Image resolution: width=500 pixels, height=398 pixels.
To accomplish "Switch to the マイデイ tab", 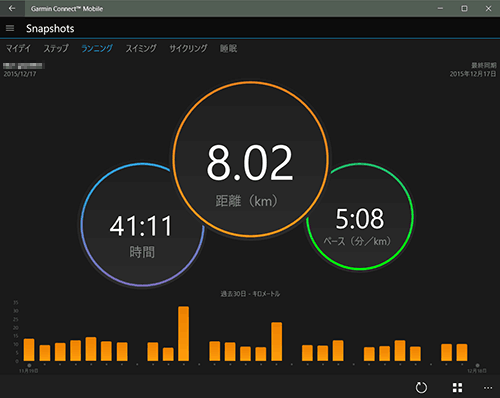I will [18, 49].
